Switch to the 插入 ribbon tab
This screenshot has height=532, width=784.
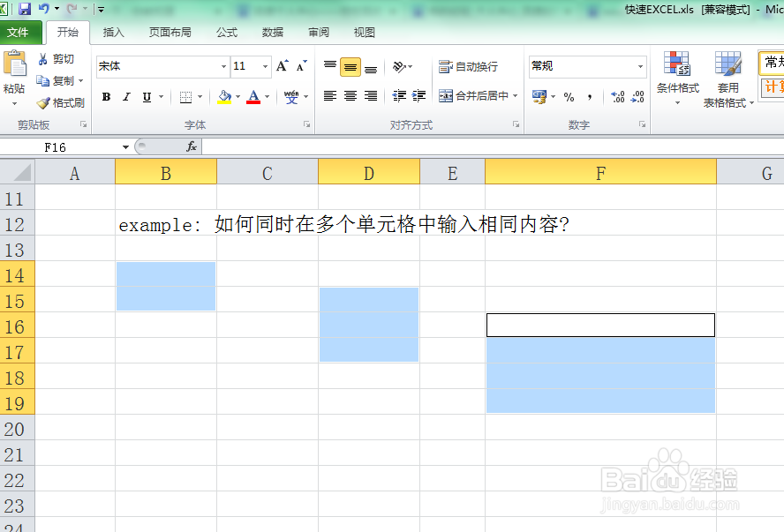[114, 33]
